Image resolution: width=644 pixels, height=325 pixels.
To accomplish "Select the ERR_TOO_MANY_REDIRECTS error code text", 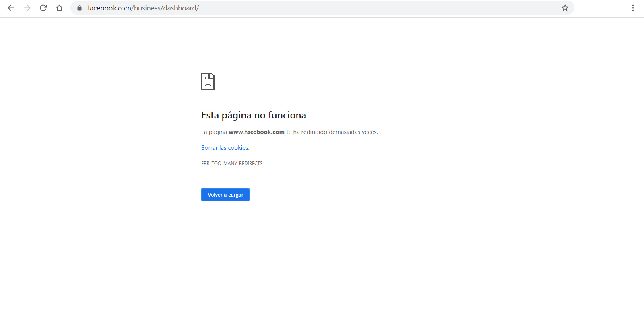I will click(232, 164).
